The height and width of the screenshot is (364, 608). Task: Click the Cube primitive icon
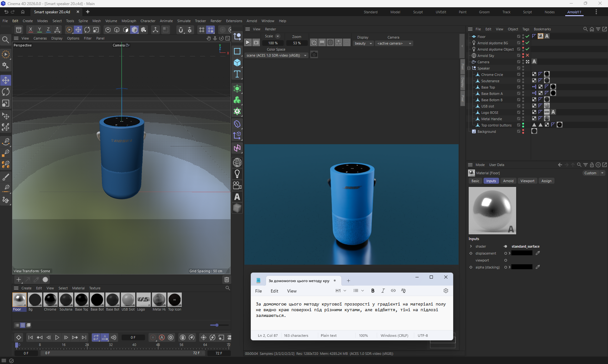point(237,63)
